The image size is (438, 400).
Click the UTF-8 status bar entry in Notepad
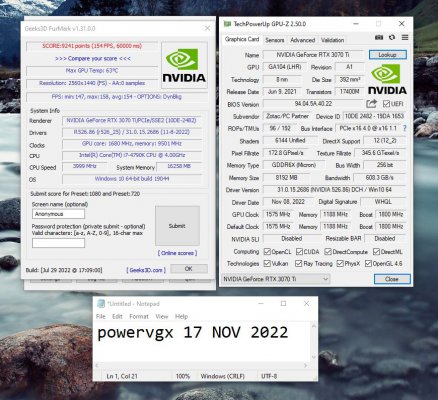tap(269, 376)
